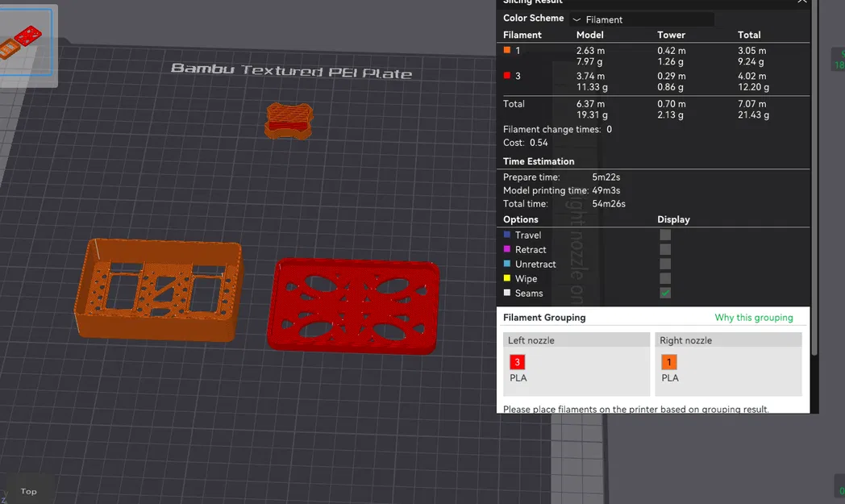Image resolution: width=845 pixels, height=504 pixels.
Task: Click the Display column header
Action: coord(673,219)
